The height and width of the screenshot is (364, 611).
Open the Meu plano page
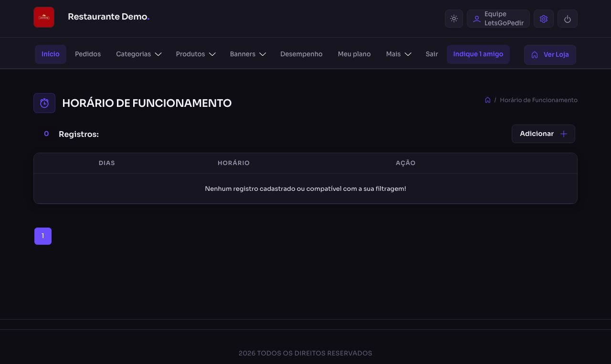[354, 54]
